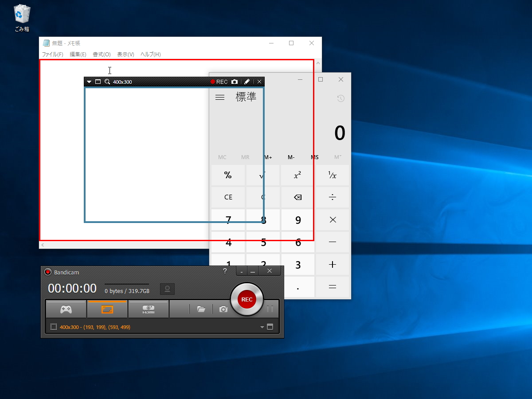Click Notepad horizontal scrollbar left arrow
532x399 pixels.
[43, 245]
